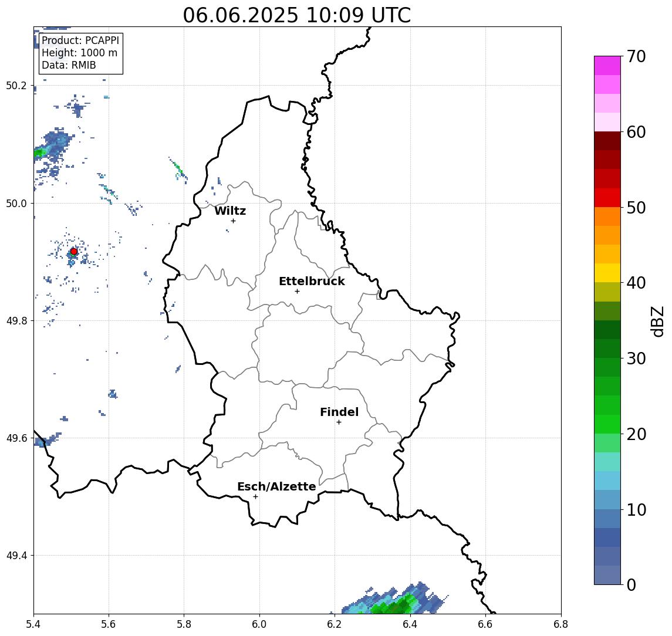This screenshot has height=636, width=672.
Task: Click the 'Product: PCAPPI' label
Action: [x=80, y=40]
